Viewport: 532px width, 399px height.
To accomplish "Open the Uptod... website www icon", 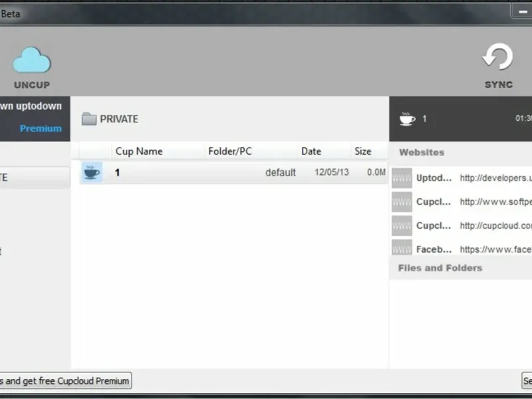I will pos(402,178).
